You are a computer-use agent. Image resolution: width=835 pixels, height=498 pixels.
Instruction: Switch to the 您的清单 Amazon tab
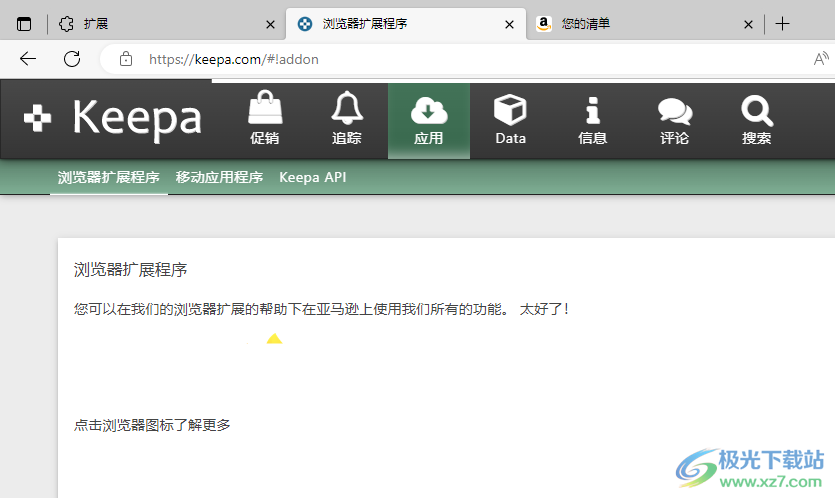click(644, 24)
